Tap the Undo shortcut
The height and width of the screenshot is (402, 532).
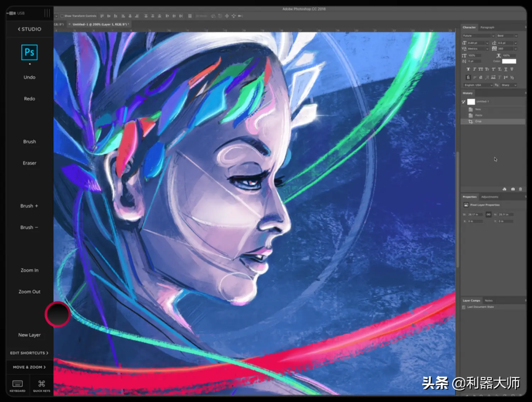29,77
